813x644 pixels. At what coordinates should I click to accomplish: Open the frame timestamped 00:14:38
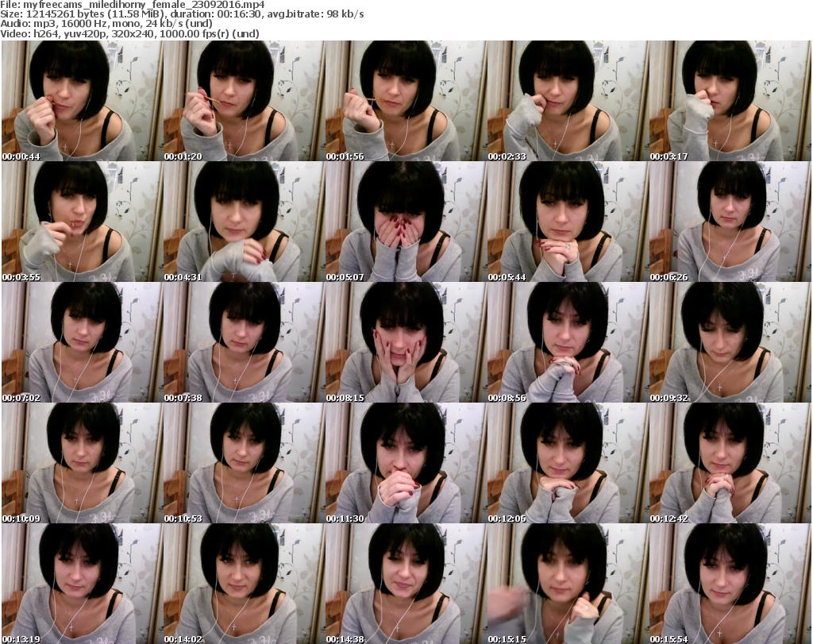[x=405, y=584]
